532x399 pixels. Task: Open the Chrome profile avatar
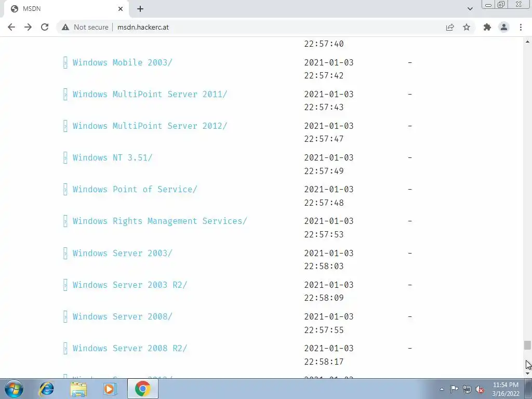(504, 27)
